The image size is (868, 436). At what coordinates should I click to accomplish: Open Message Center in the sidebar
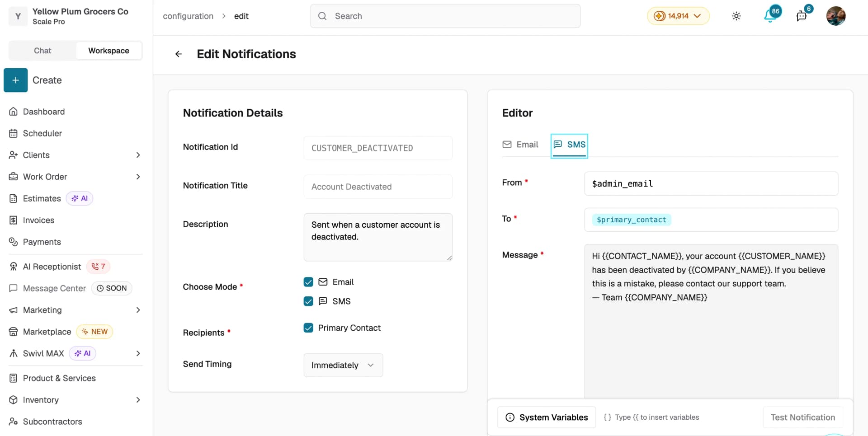tap(54, 288)
